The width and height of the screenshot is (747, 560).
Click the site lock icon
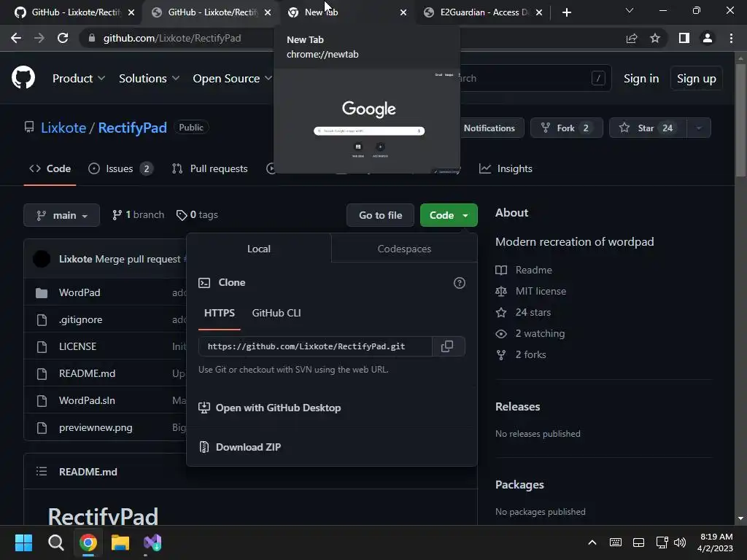click(x=92, y=38)
